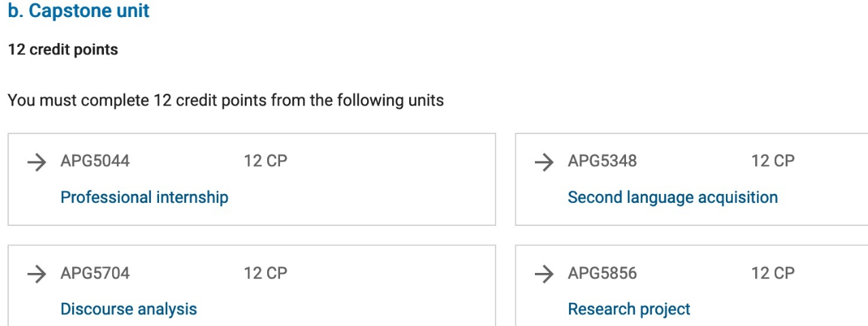
Task: Click the 12 CP label for APG5856
Action: tap(773, 274)
